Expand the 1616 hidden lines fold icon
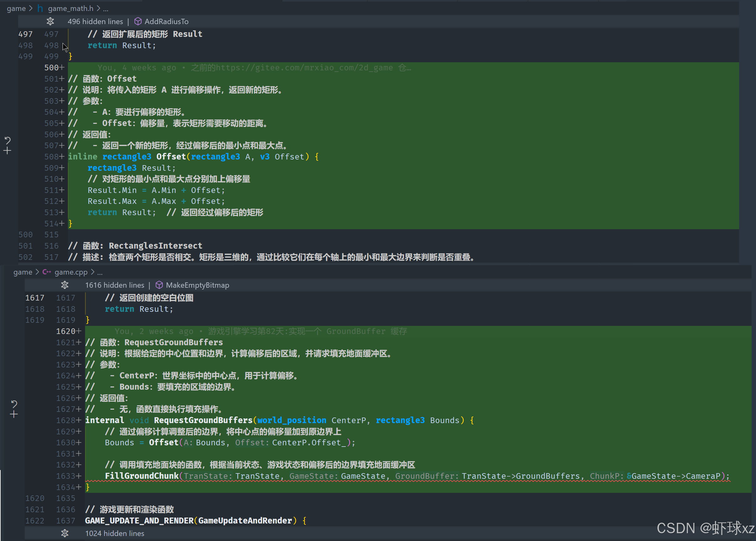The height and width of the screenshot is (541, 756). 65,285
